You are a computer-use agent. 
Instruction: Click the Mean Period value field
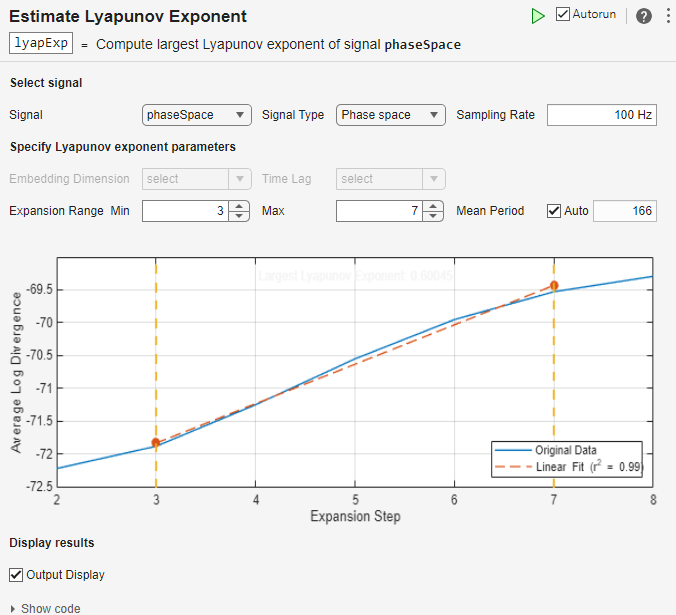pos(625,211)
